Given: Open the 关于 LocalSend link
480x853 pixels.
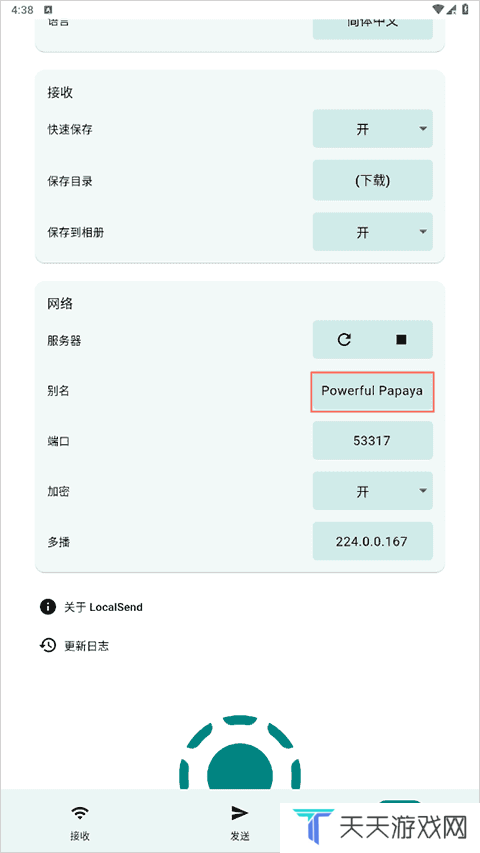Looking at the screenshot, I should click(x=103, y=607).
